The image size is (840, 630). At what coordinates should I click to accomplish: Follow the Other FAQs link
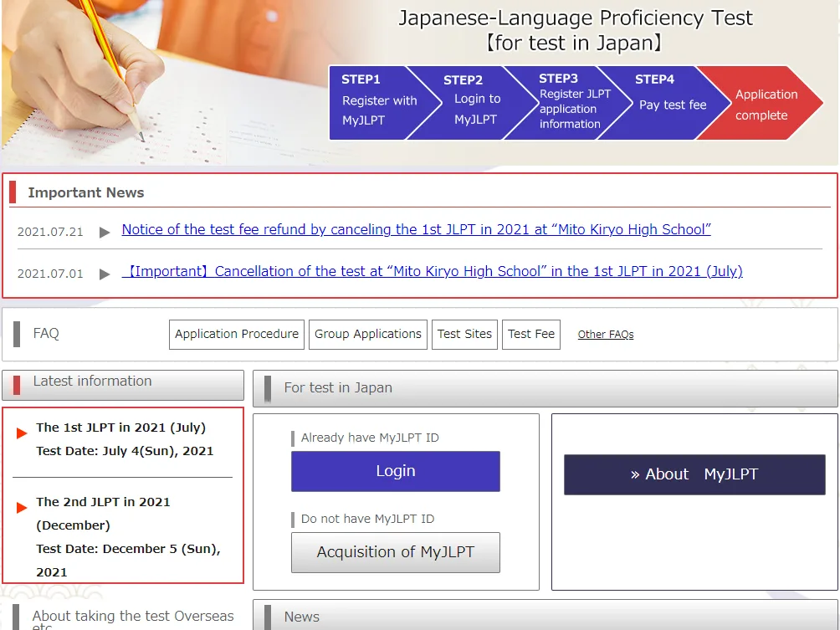coord(606,335)
